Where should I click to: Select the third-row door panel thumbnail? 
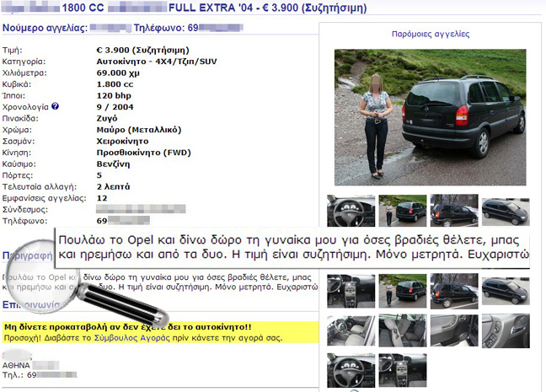point(454,330)
